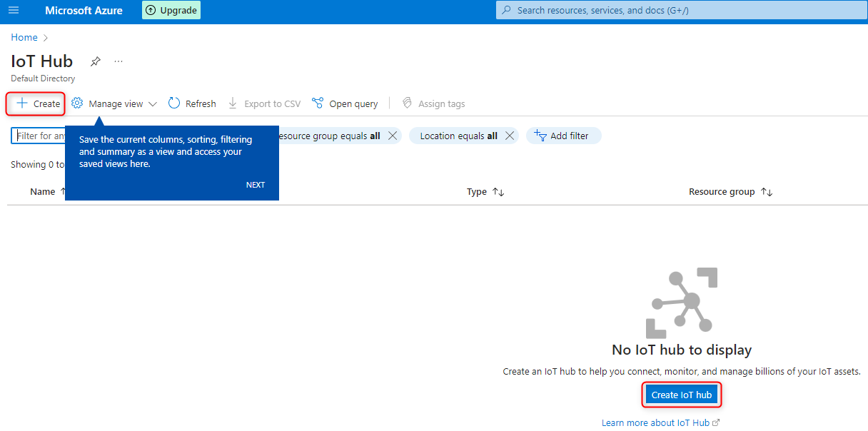Viewport: 868px width, 431px height.
Task: Remove the Resource group filter
Action: click(392, 136)
